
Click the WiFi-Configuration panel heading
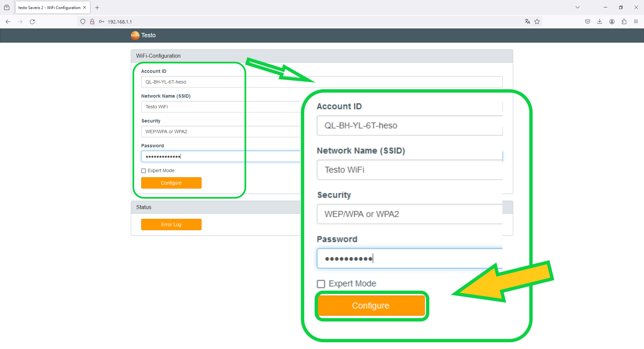pos(158,56)
